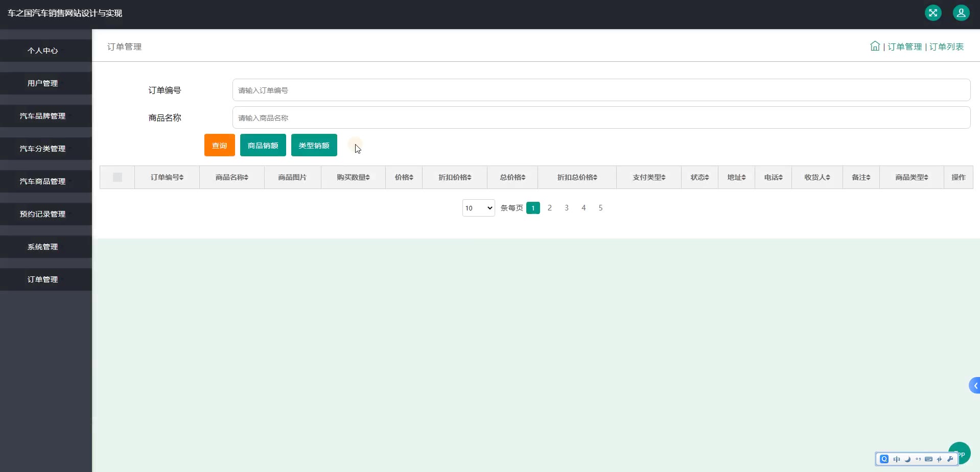Sort table by 价格 column
Viewport: 980px width, 472px height.
pos(404,177)
